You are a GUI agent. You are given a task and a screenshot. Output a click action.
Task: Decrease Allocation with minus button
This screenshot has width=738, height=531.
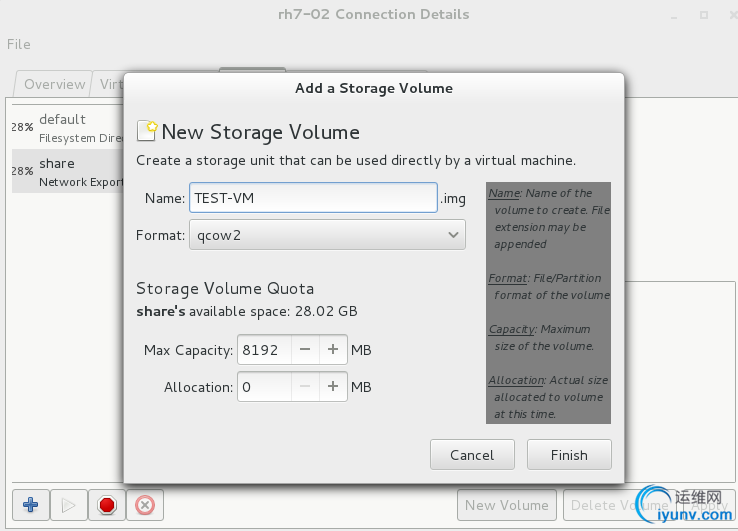coord(305,386)
